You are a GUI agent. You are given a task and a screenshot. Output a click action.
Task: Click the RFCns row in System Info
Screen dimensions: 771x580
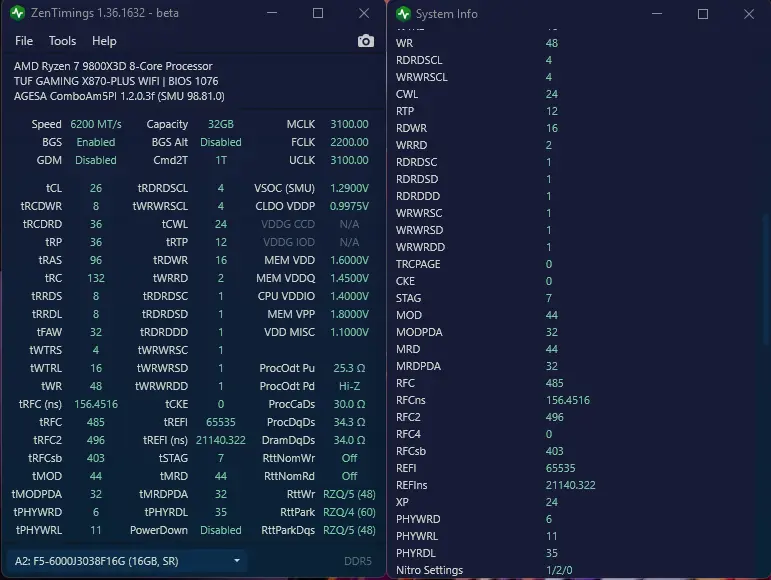point(575,400)
